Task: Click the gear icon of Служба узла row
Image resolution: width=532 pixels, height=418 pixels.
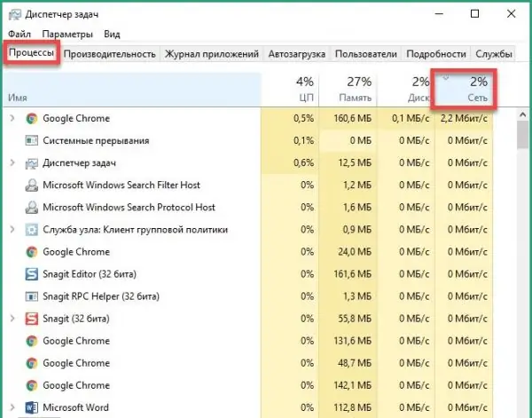Action: pos(32,230)
